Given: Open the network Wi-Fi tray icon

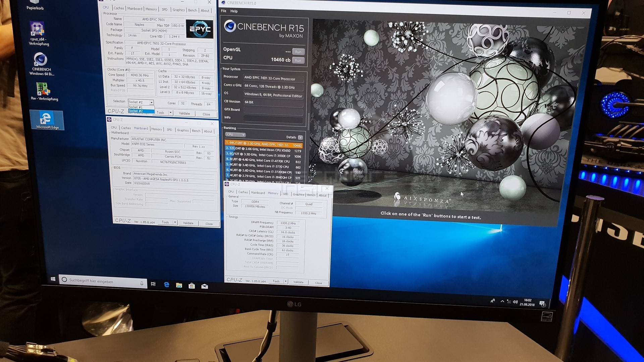Looking at the screenshot, I should coord(509,302).
